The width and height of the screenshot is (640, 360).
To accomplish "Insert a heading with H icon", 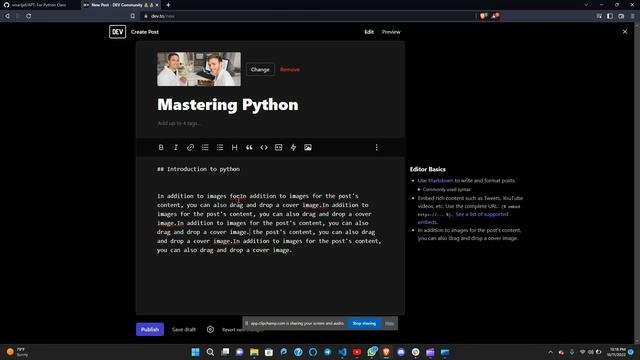I will tap(234, 147).
